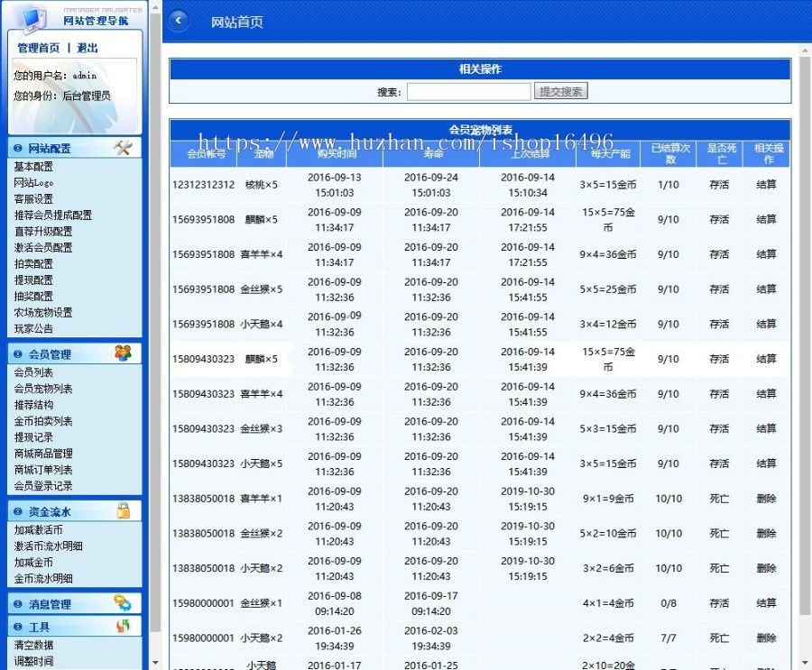Click 删除 for 13838050018 金丝猴×2 row
This screenshot has height=670, width=812.
[766, 533]
